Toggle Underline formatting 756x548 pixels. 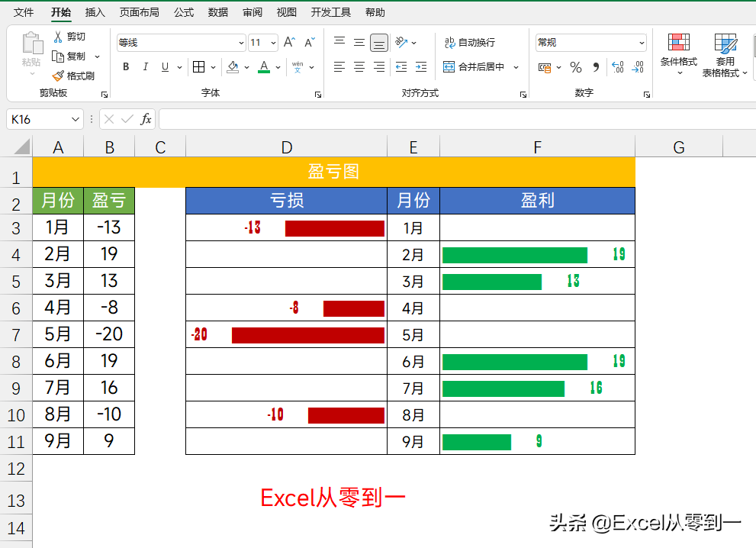[x=165, y=67]
